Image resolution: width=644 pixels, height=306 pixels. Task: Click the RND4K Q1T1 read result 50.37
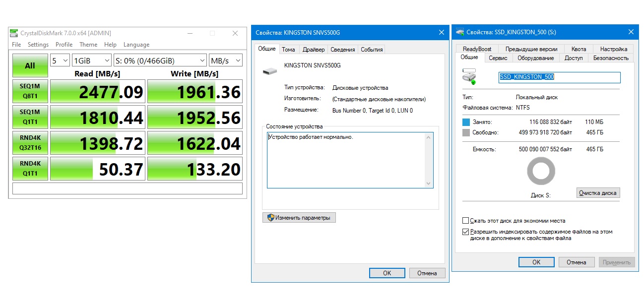[x=98, y=169]
